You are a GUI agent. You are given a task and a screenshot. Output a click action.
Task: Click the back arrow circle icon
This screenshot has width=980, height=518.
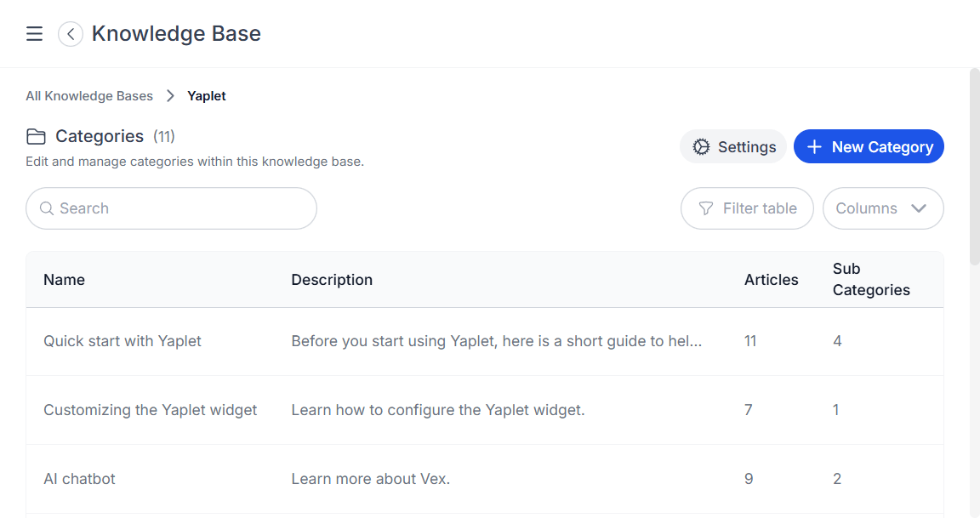71,34
